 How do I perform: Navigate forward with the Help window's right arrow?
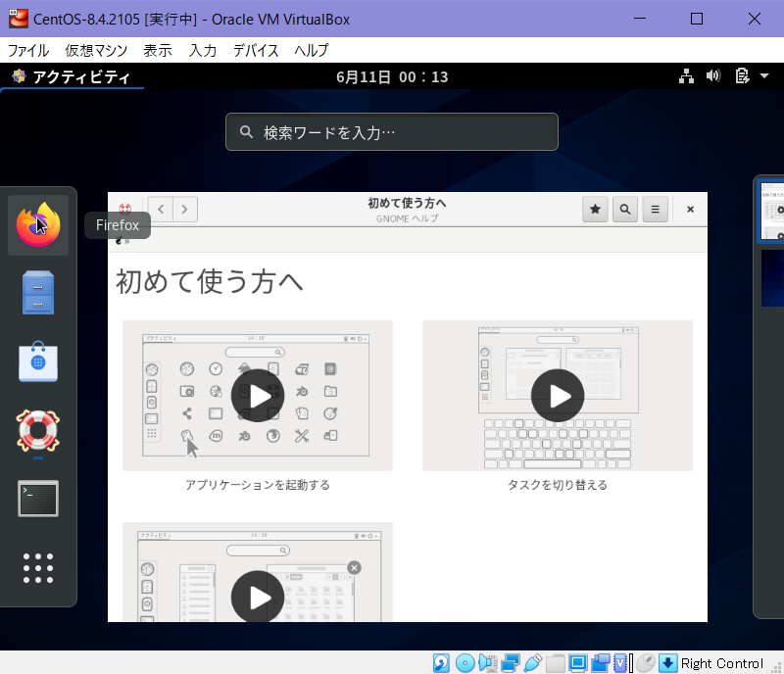pyautogui.click(x=185, y=209)
